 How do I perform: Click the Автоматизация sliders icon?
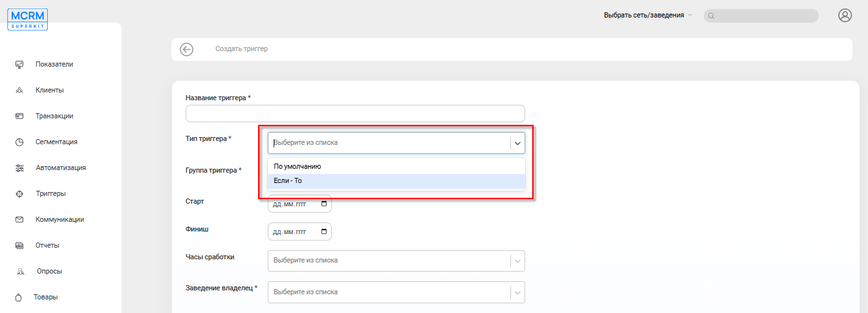pos(19,167)
